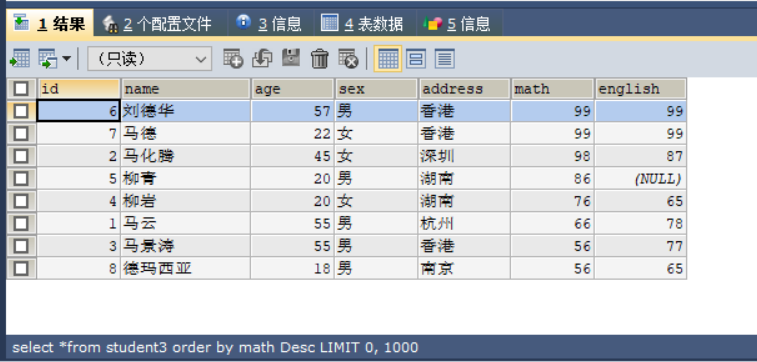Click math value 66 in 马云 row
757x362 pixels.
pos(552,223)
